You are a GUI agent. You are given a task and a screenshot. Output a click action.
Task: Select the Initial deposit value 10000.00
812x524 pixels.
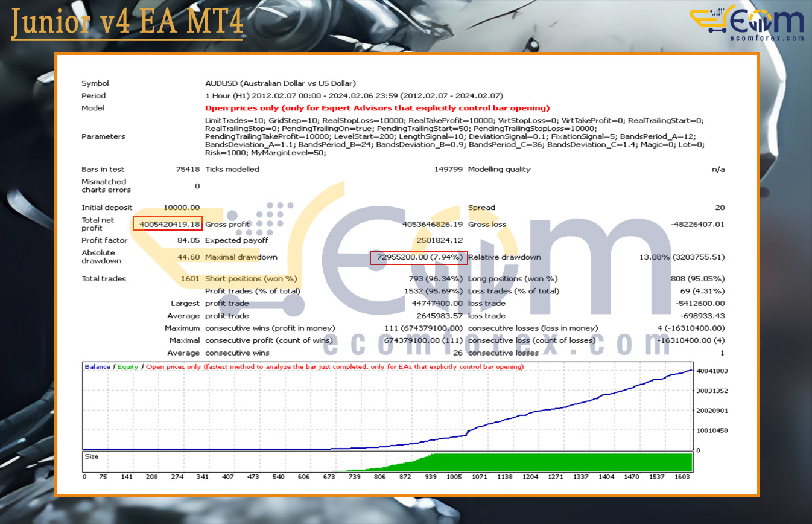coord(181,208)
